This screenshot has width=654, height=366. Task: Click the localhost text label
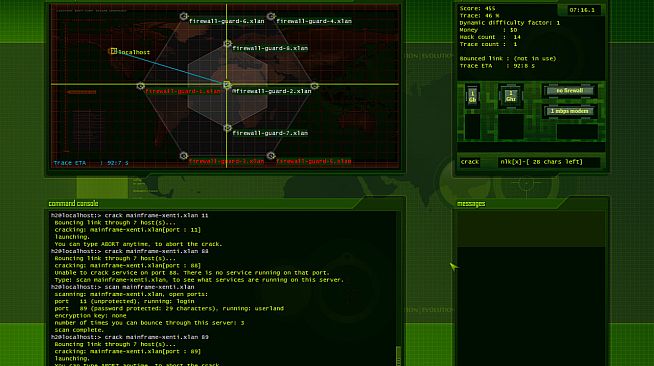[134, 52]
